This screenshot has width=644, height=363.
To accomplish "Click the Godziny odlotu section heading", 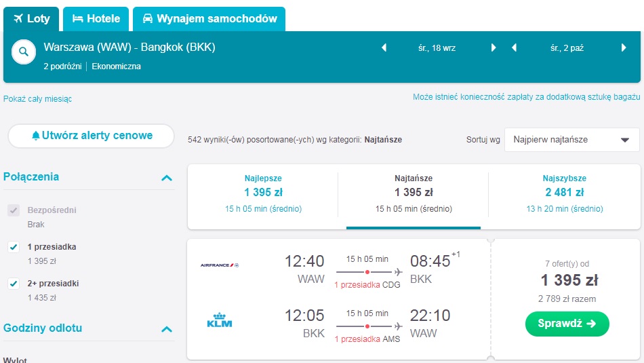I will (x=43, y=328).
